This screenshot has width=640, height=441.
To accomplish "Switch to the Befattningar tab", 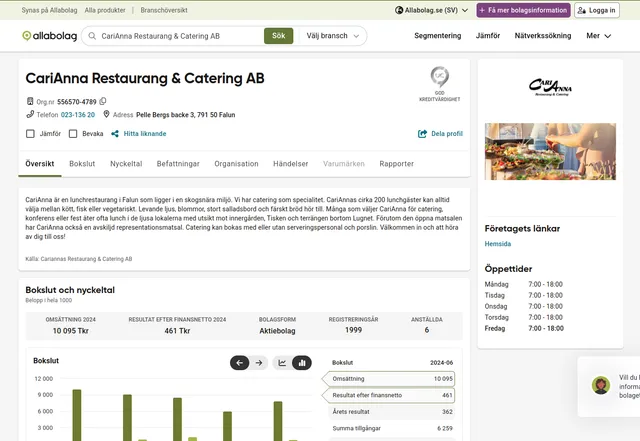I will click(x=178, y=164).
